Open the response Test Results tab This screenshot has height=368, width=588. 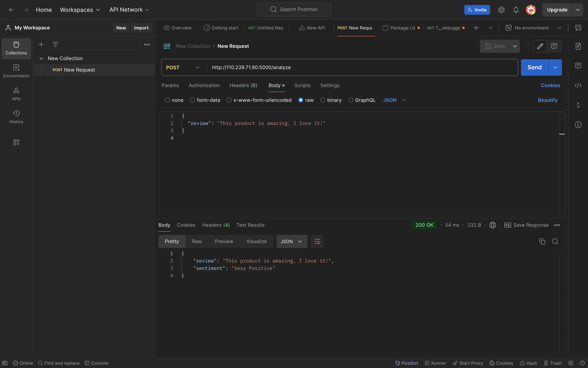pos(250,225)
